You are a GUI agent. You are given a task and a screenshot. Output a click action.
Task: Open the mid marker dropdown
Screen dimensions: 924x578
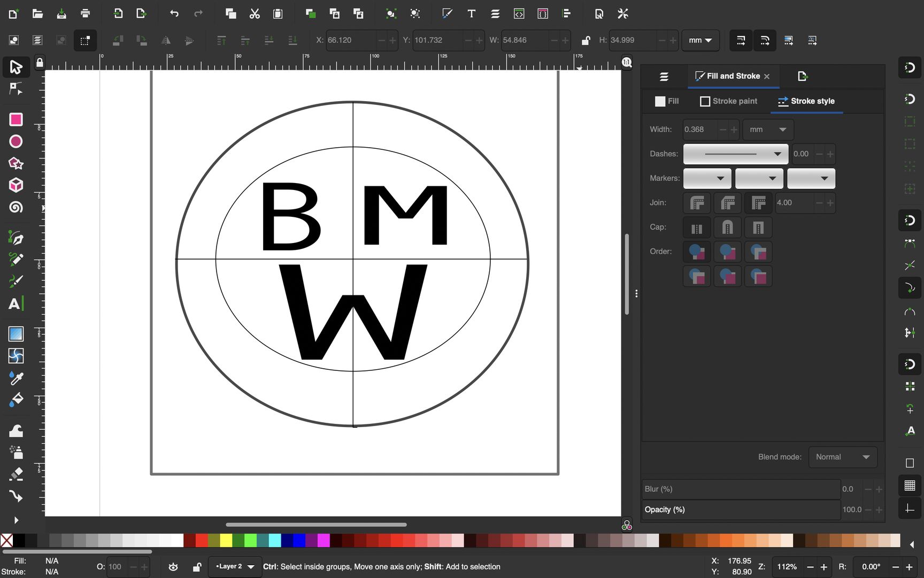(759, 178)
